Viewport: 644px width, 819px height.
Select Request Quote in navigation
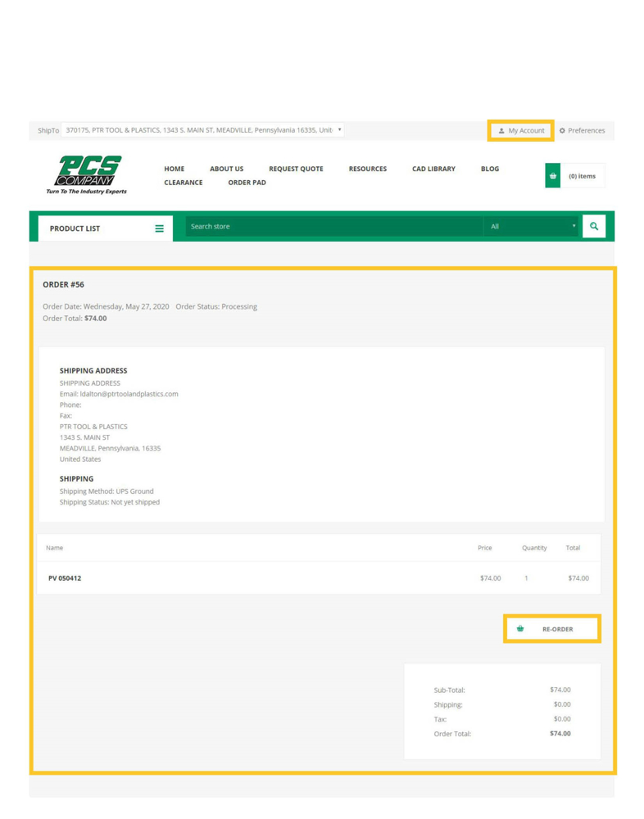(296, 169)
